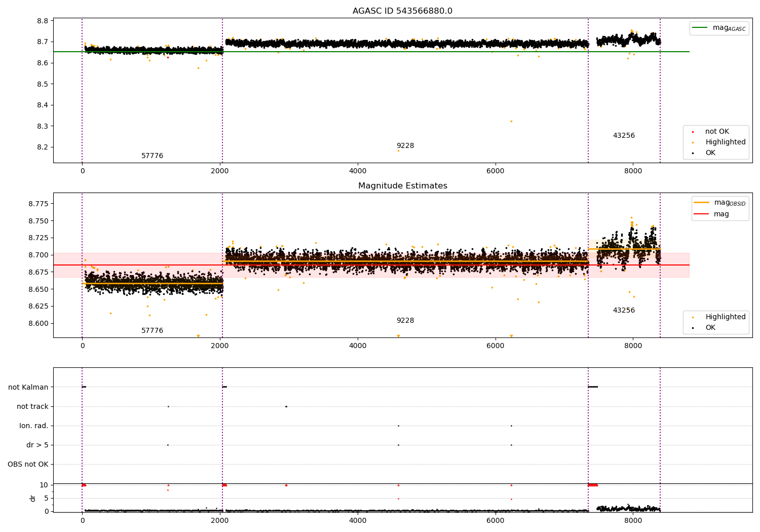
Task: Click y-axis tick 8.8 on top plot
Action: coord(43,21)
